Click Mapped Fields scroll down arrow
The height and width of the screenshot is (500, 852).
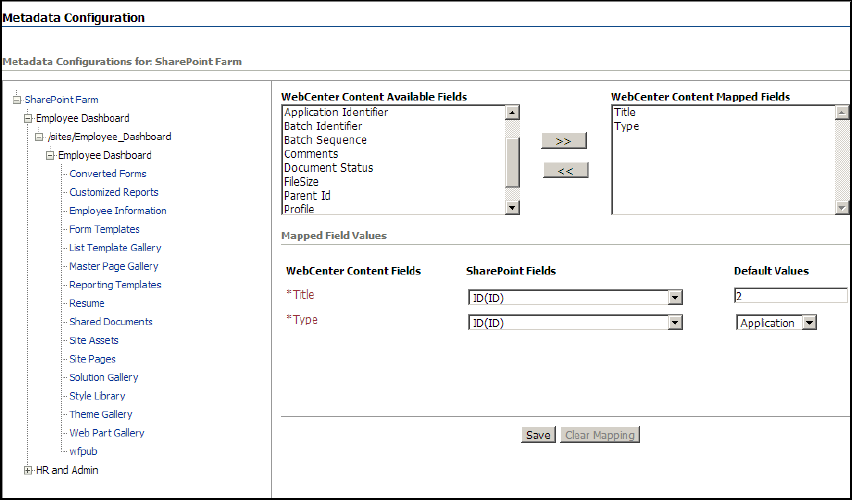click(x=842, y=207)
